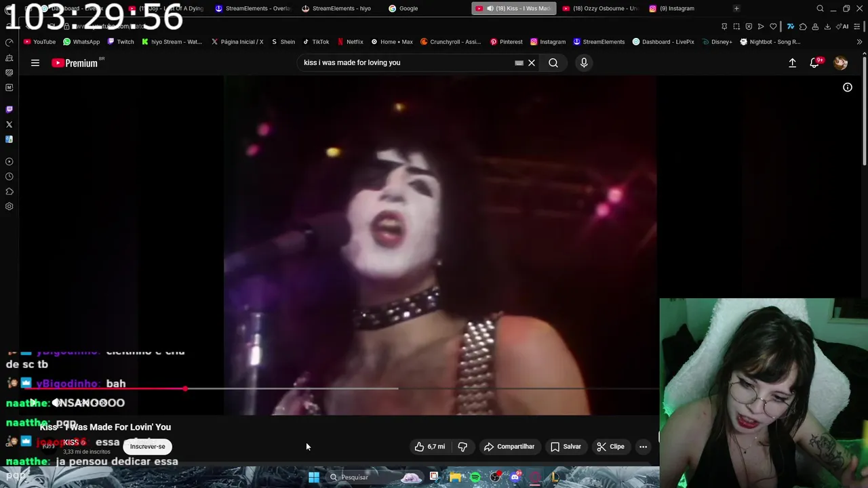The image size is (868, 488).
Task: Open the AI assistant toolbar button
Action: 843,26
